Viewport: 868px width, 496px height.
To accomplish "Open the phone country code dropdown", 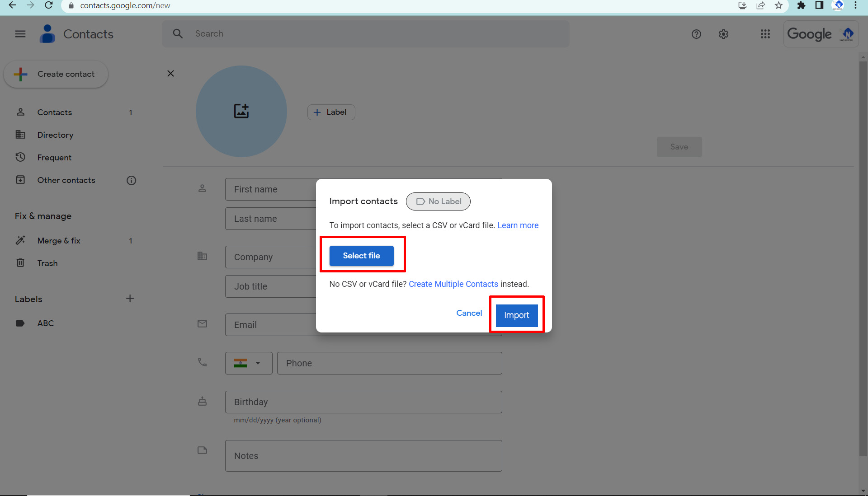I will click(248, 363).
